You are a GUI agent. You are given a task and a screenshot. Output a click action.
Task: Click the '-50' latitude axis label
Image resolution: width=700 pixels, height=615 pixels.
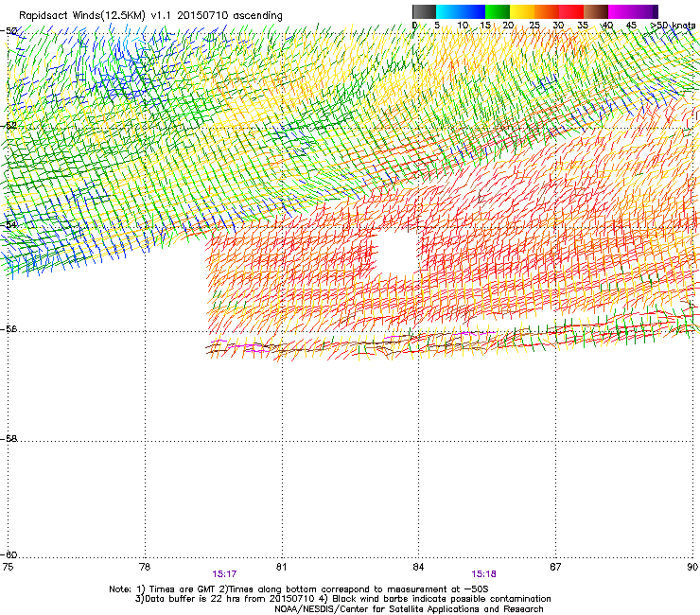click(x=9, y=31)
